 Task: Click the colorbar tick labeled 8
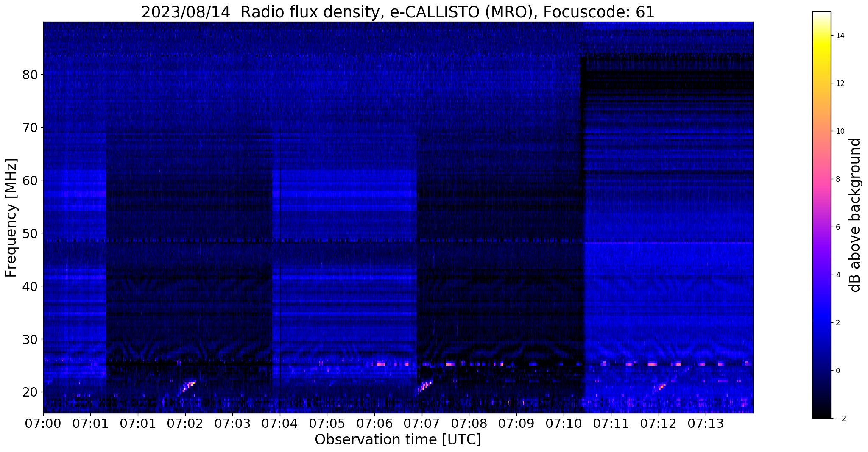tap(837, 179)
